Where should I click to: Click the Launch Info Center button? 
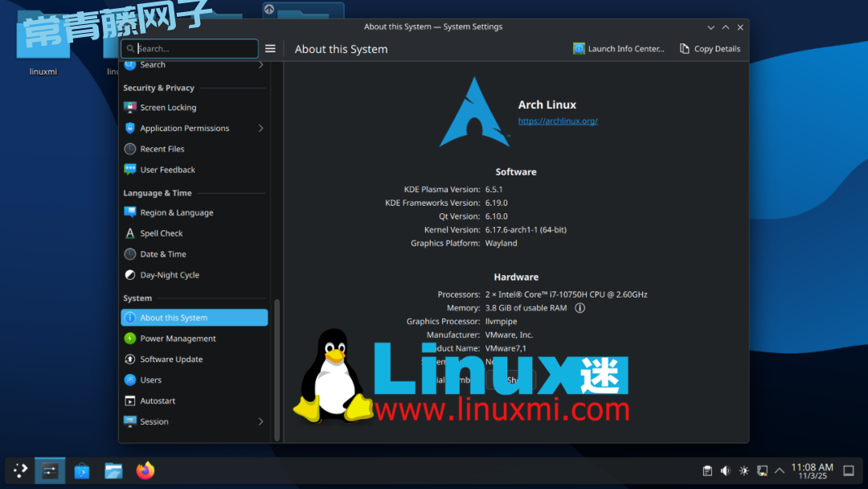coord(619,49)
